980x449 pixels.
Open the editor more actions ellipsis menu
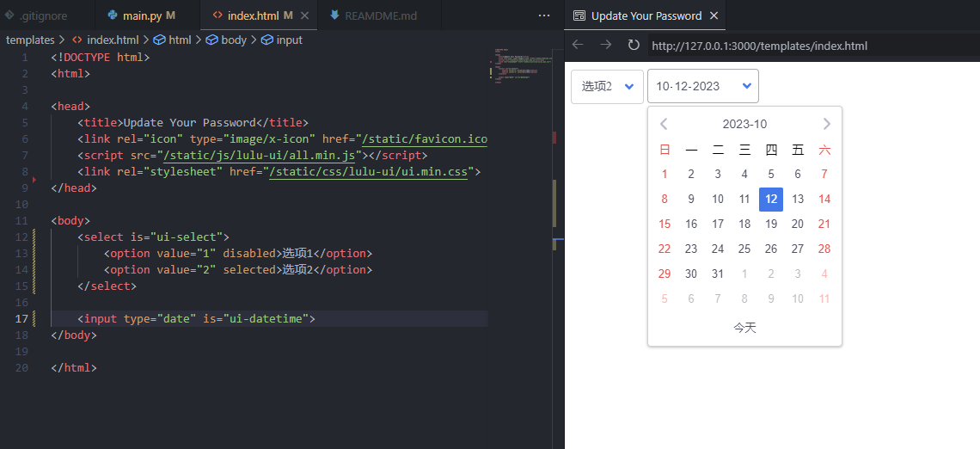(x=544, y=15)
